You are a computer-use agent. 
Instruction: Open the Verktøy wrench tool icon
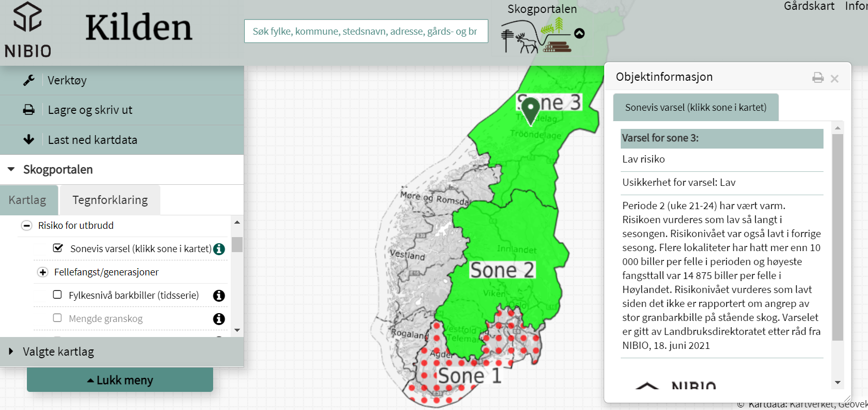click(x=29, y=80)
